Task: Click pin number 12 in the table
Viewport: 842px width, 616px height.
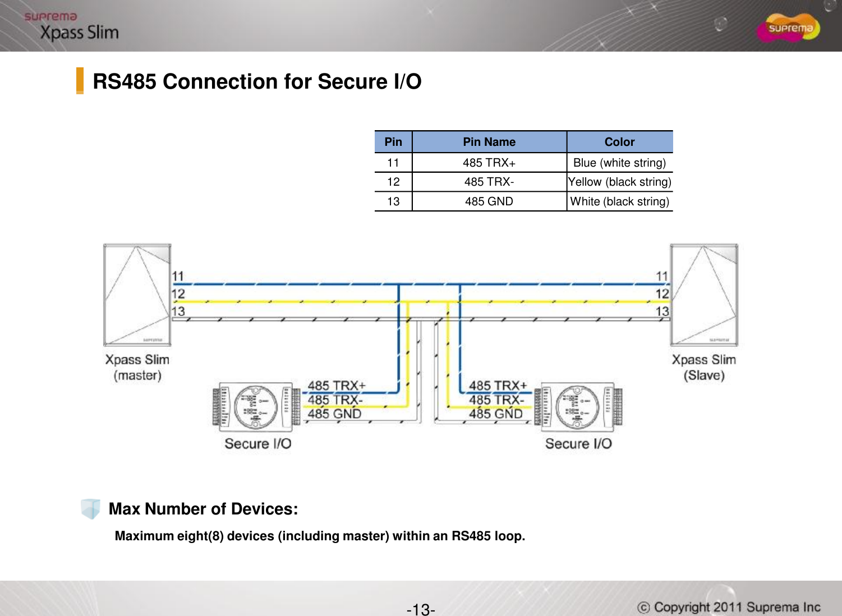Action: click(x=393, y=182)
